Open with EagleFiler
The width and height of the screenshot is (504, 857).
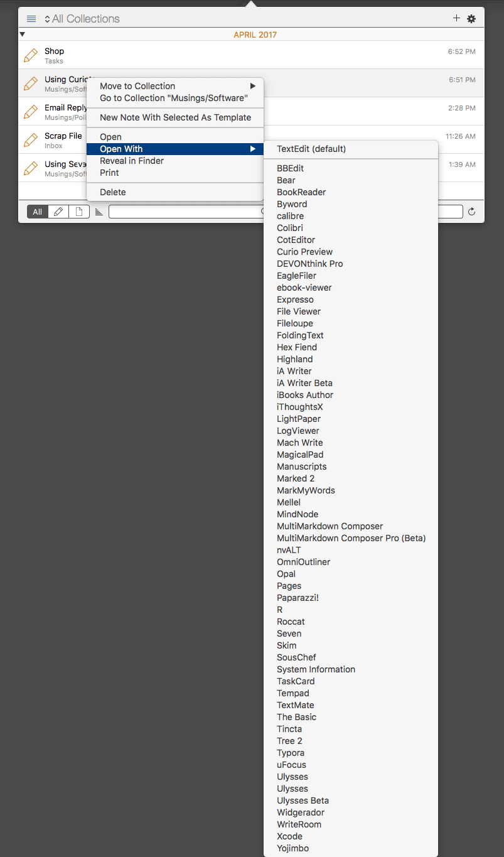click(x=351, y=276)
